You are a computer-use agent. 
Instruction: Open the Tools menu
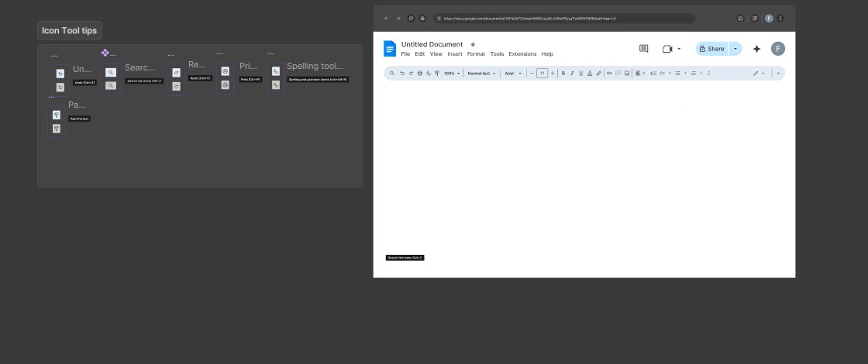point(497,54)
